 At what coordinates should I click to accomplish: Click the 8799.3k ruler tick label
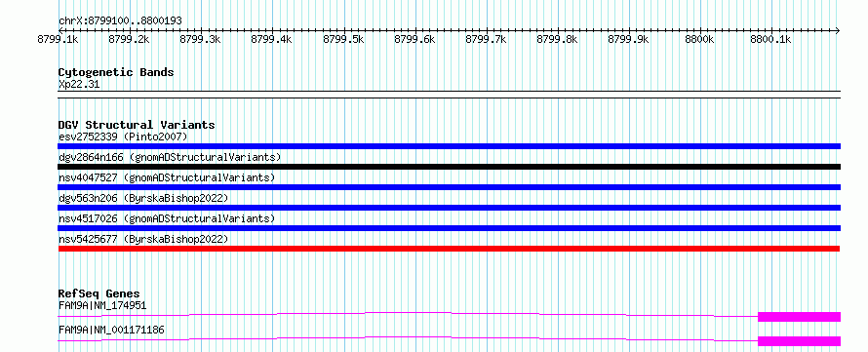click(200, 39)
